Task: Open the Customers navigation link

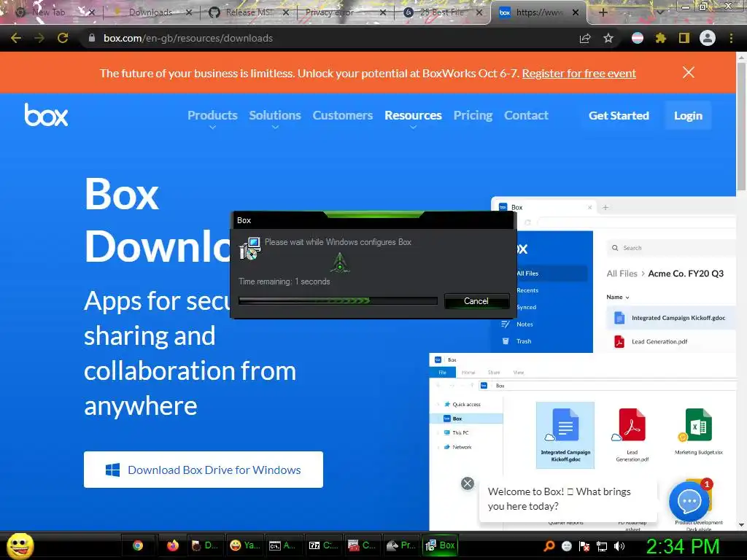Action: coord(343,115)
